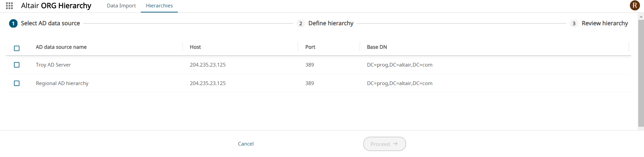Switch to the Data Import tab
This screenshot has height=157, width=644.
pos(121,6)
